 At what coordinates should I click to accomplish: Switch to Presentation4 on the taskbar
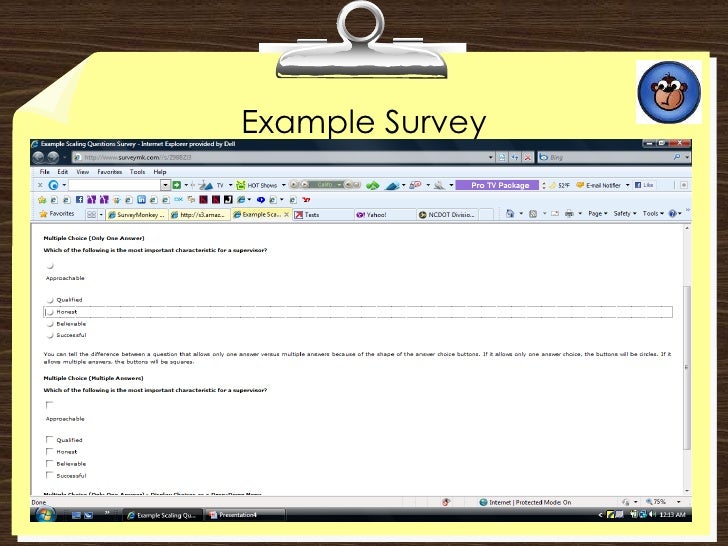pyautogui.click(x=245, y=515)
